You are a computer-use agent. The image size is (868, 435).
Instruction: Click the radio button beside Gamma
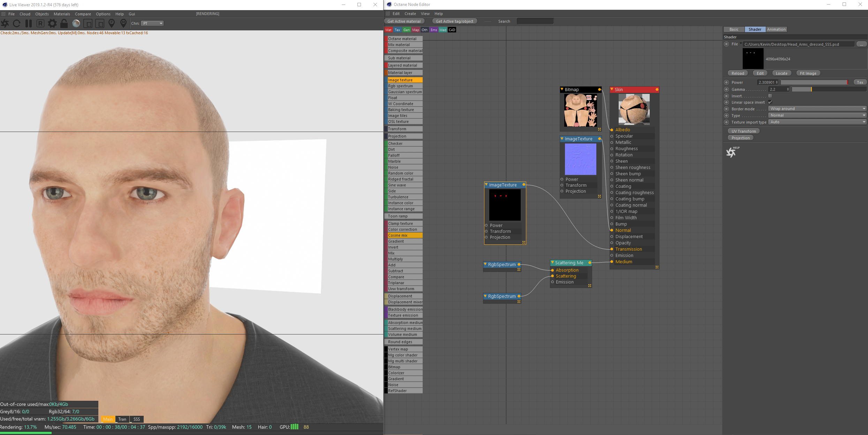726,89
